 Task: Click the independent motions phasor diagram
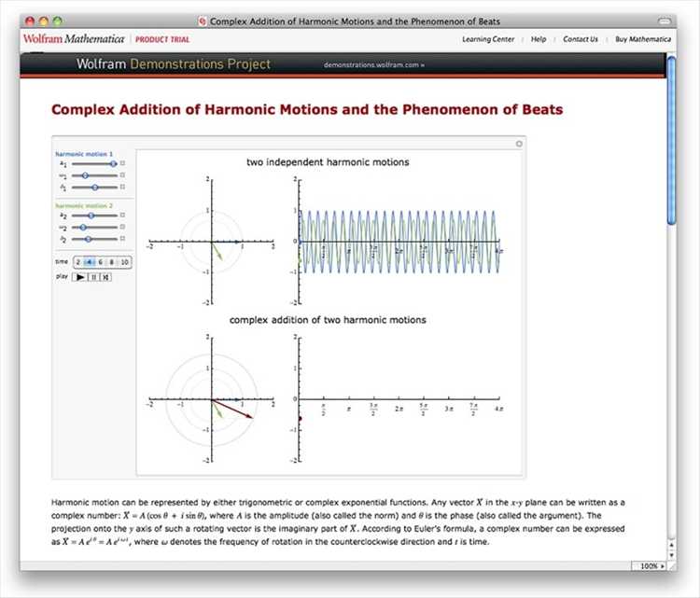coord(212,242)
